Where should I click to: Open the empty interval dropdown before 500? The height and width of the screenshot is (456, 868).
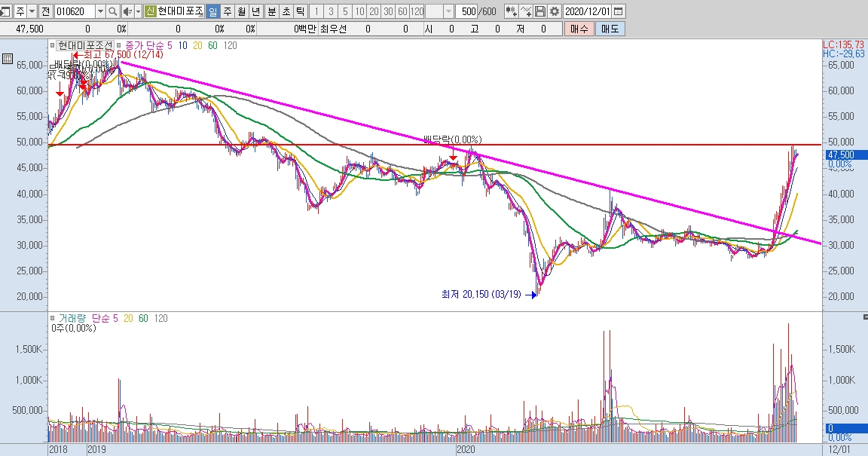(x=449, y=11)
